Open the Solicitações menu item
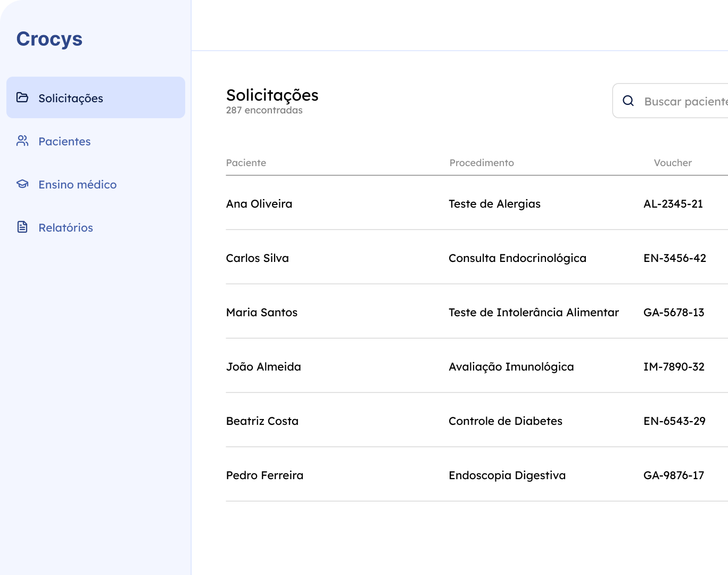Screen dimensions: 728x575 tap(71, 98)
